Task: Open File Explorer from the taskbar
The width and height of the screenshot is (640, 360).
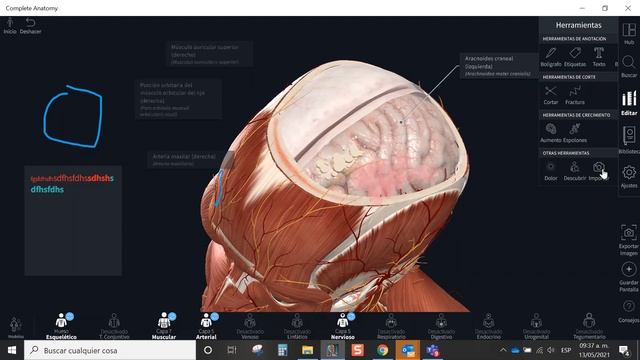Action: coord(307,350)
